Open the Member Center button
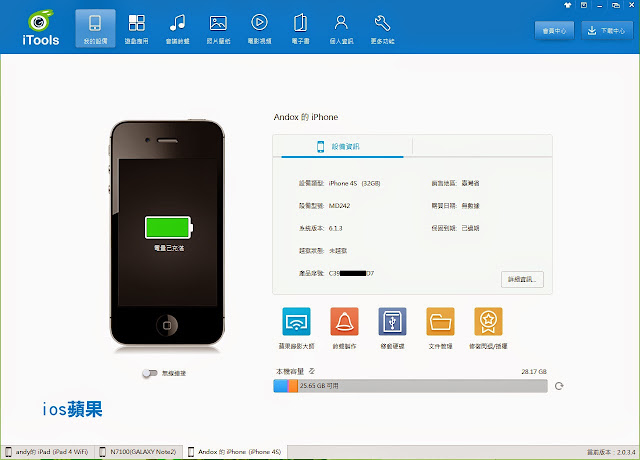Screen dimensions: 640x460 coord(554,31)
